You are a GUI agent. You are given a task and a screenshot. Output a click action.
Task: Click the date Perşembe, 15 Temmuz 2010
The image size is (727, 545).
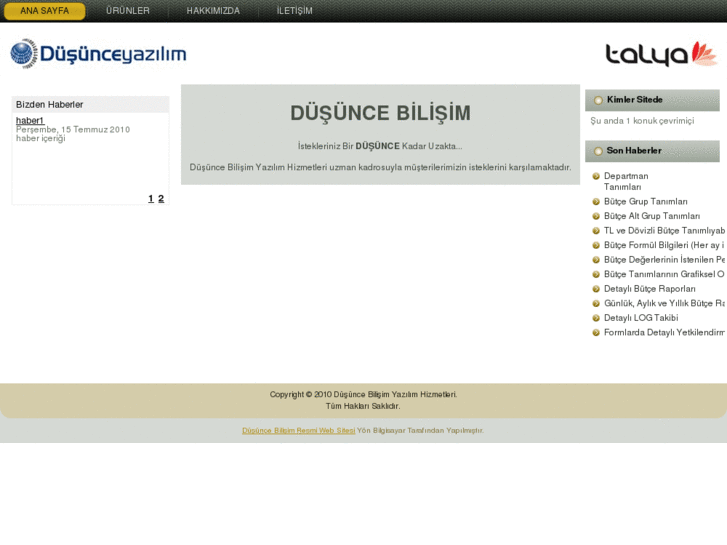[73, 129]
